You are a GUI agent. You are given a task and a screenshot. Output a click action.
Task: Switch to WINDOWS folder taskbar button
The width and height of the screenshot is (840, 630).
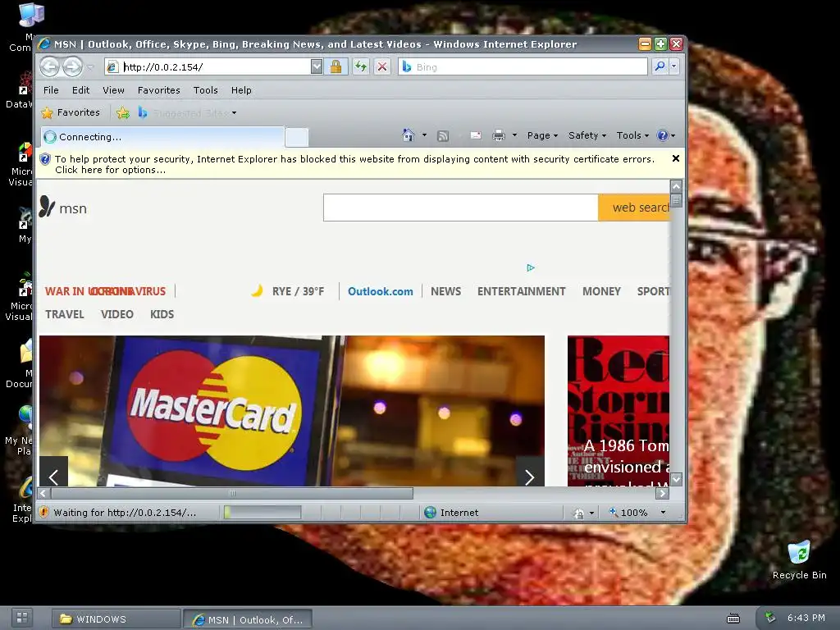coord(115,619)
